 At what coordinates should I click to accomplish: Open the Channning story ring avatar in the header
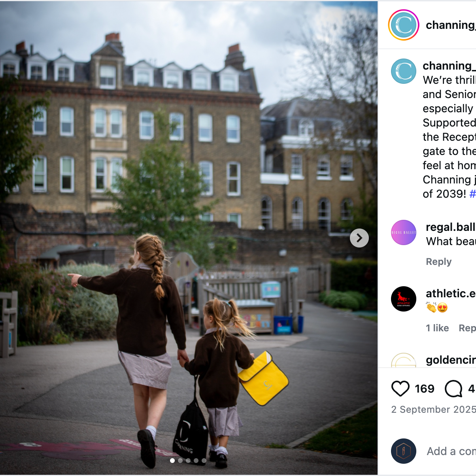(x=404, y=25)
